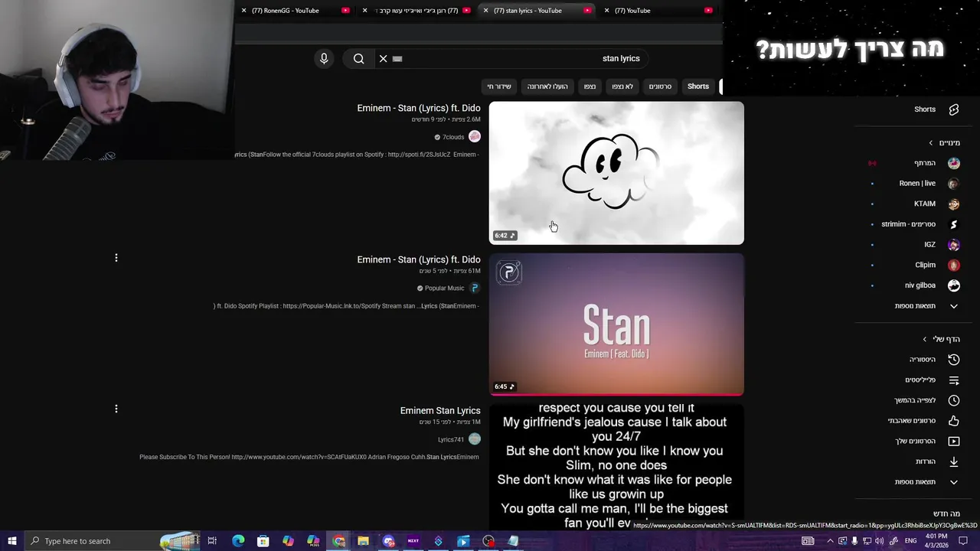
Task: Open Your videos in the sidebar
Action: pos(927,442)
